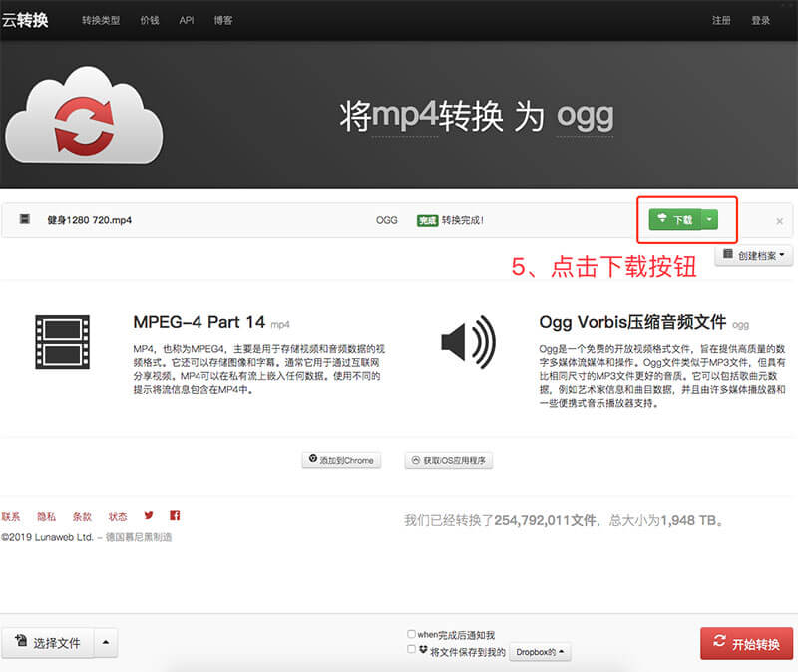Open the Facebook icon link
This screenshot has width=798, height=672.
175,515
